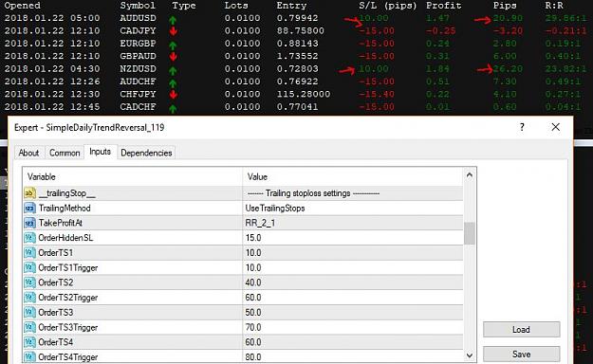This screenshot has height=364, width=593.
Task: Click the AUDUSD green buy arrow
Action: [x=173, y=21]
